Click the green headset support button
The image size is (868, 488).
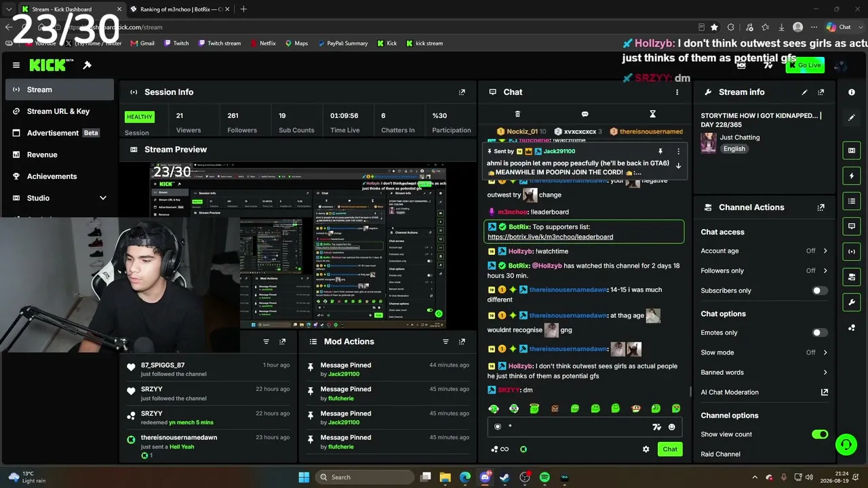click(846, 445)
